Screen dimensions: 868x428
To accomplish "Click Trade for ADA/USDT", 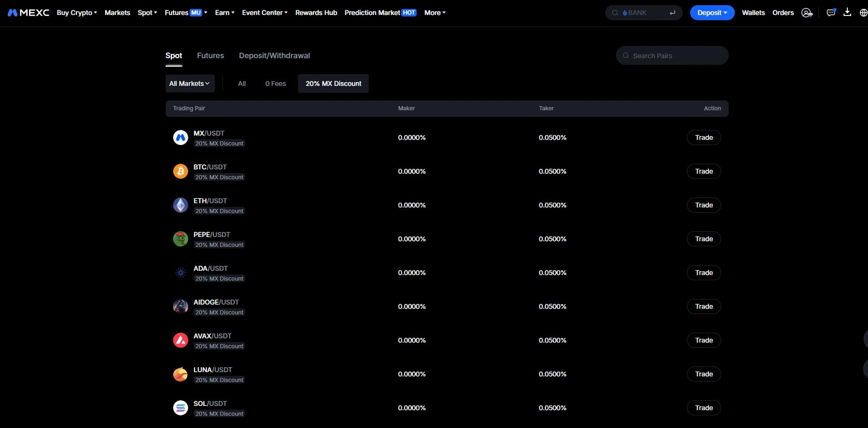I will [704, 273].
